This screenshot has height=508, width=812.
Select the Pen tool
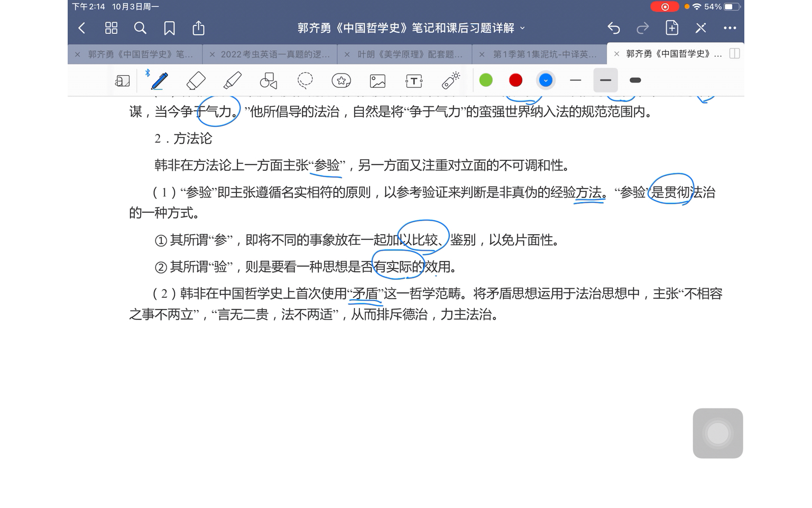tap(159, 80)
